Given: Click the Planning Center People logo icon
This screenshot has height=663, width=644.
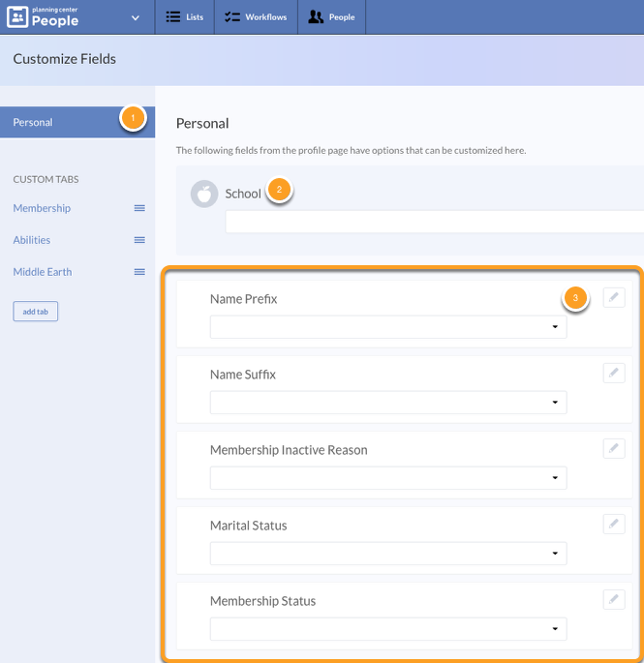Looking at the screenshot, I should coord(17,16).
